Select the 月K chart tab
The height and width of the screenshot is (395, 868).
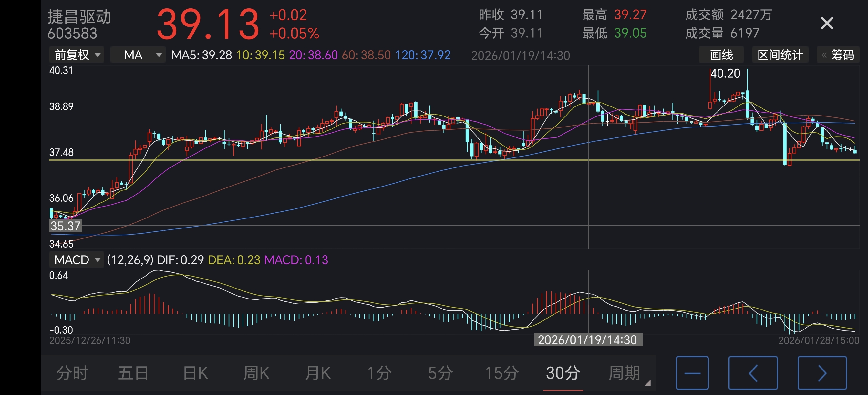pyautogui.click(x=317, y=373)
